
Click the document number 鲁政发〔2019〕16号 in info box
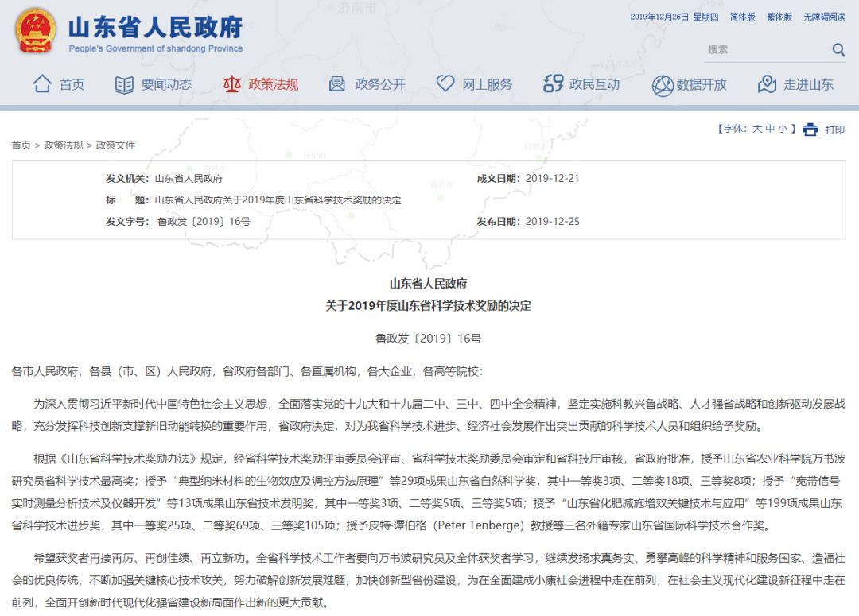(204, 222)
